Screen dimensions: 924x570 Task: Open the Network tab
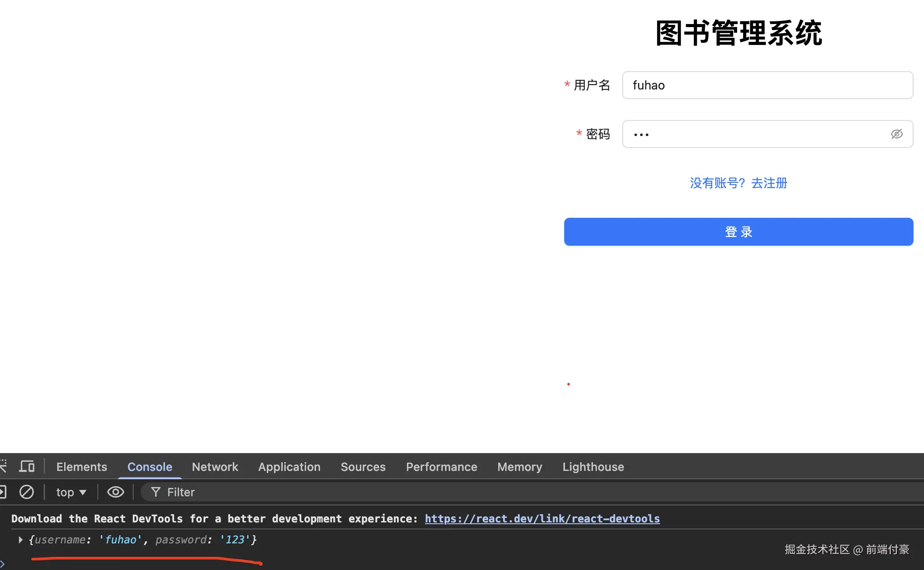click(x=215, y=467)
